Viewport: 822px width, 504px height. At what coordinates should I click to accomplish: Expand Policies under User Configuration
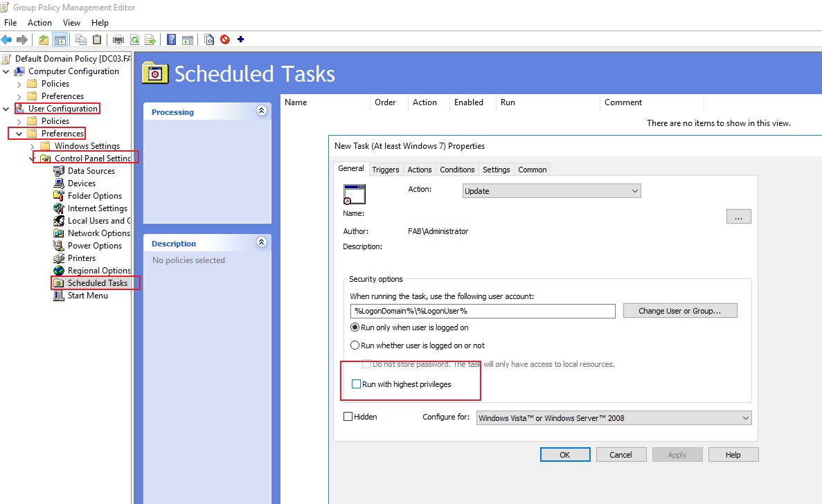pos(19,121)
